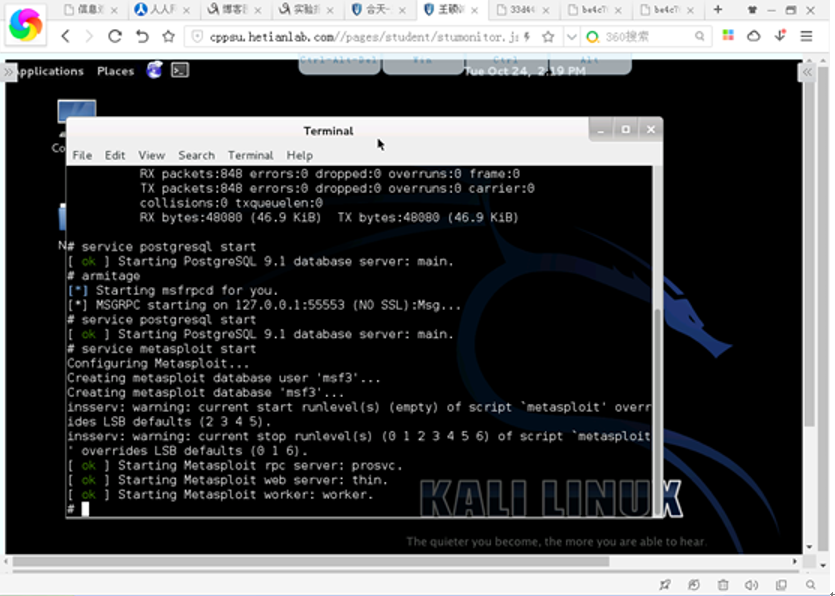Click the lightning speed-mode icon in address bar
The image size is (835, 596).
pos(527,36)
